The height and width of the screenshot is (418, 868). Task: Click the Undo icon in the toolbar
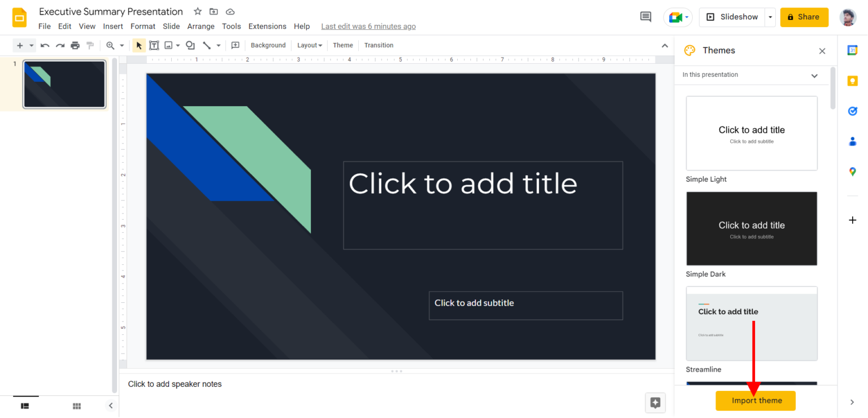click(45, 45)
